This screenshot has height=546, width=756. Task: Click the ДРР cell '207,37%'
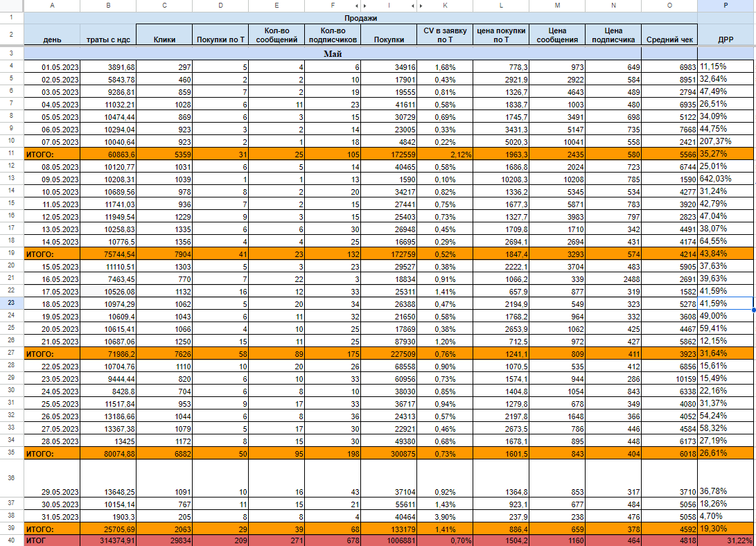click(x=726, y=141)
